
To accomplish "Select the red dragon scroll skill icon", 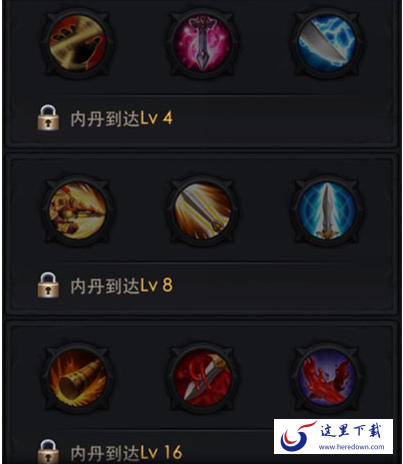I will pos(77,43).
